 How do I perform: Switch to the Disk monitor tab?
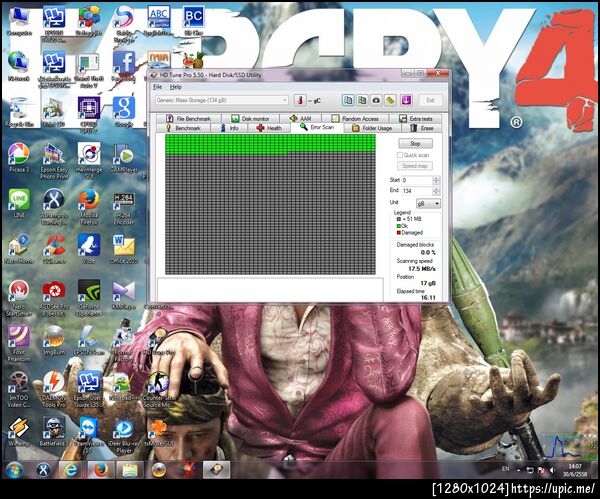coord(250,119)
